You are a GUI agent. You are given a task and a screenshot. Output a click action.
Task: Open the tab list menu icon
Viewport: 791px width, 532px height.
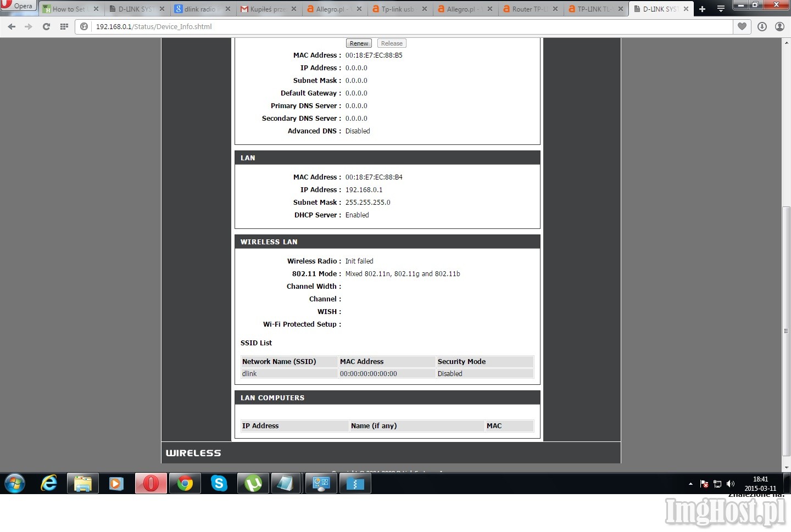(721, 9)
